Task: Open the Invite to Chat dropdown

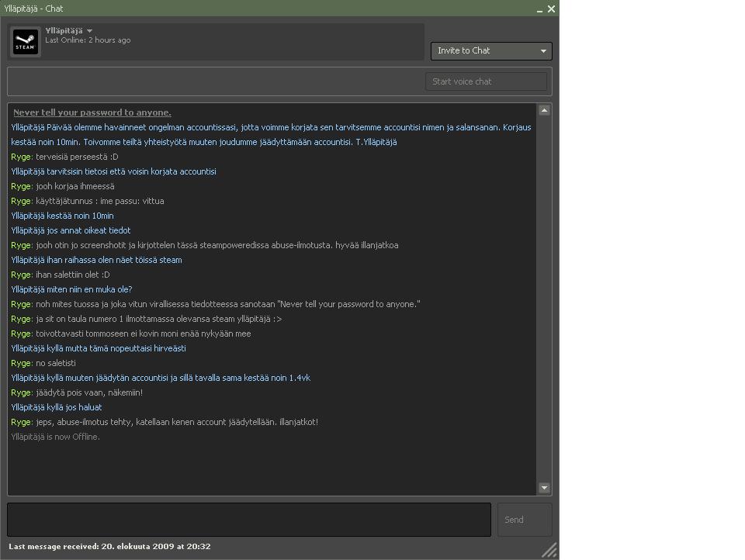Action: (x=491, y=51)
